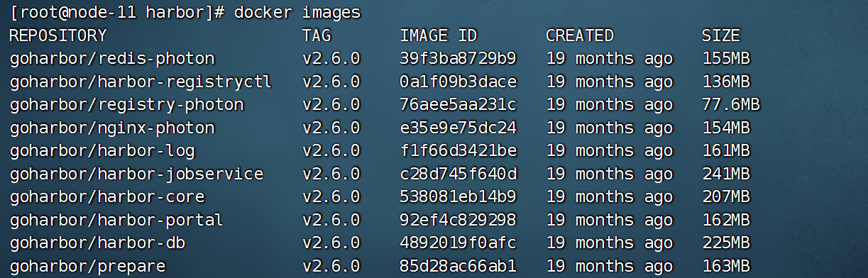Select goharbor/harbor-core repository name
868x278 pixels.
(106, 197)
